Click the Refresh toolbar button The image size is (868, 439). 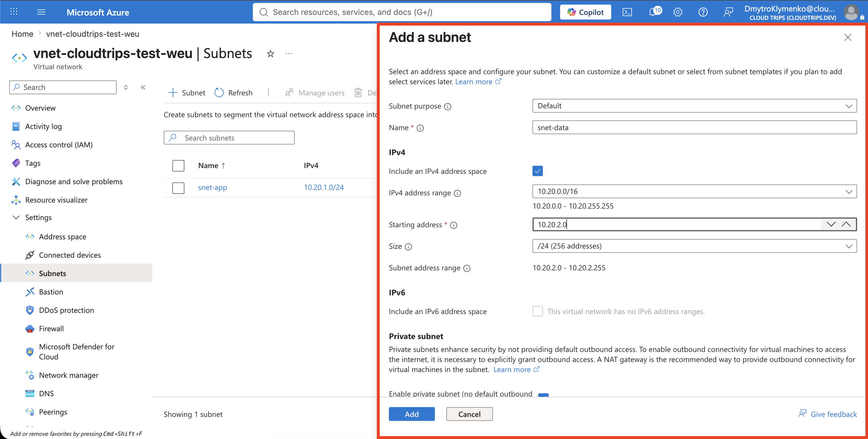coord(233,93)
